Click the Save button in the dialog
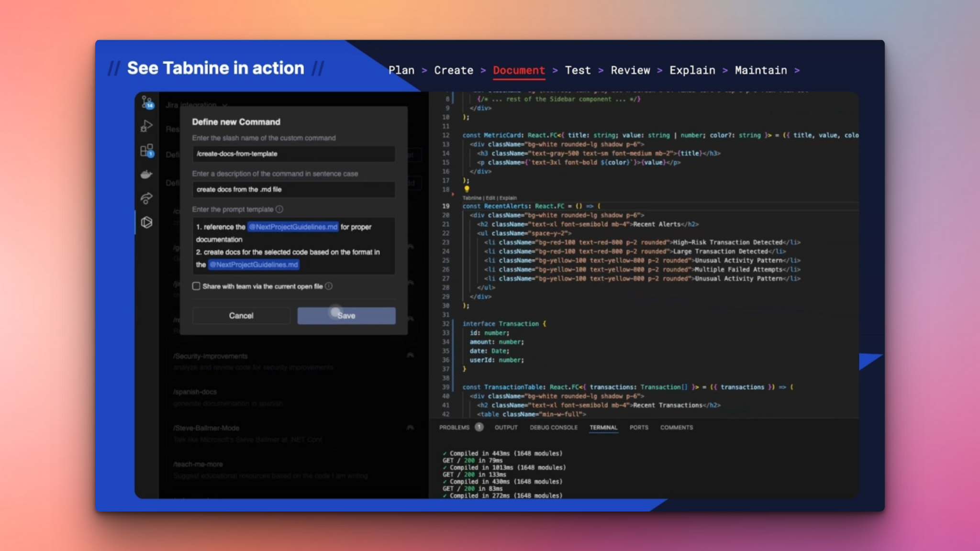 (346, 315)
